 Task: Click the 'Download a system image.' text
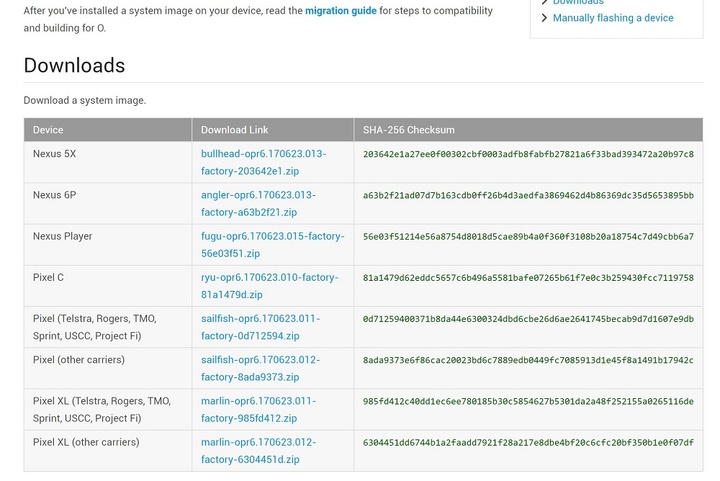(84, 101)
